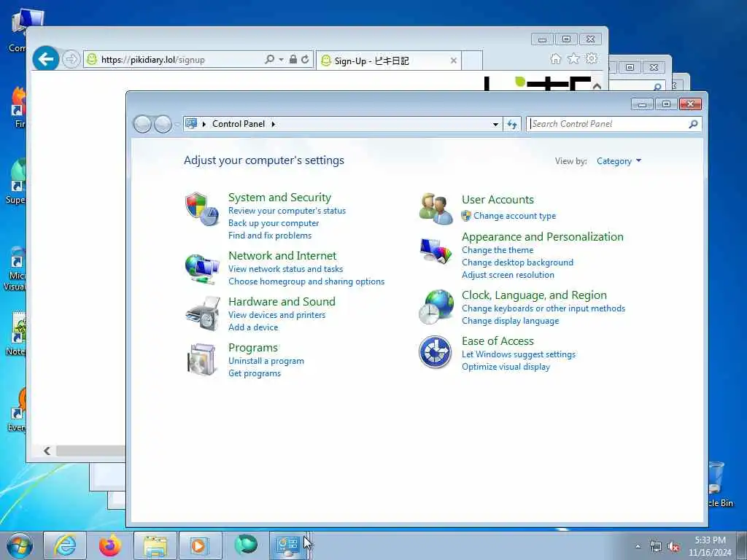The image size is (747, 560).
Task: Click Change account type link
Action: click(514, 216)
